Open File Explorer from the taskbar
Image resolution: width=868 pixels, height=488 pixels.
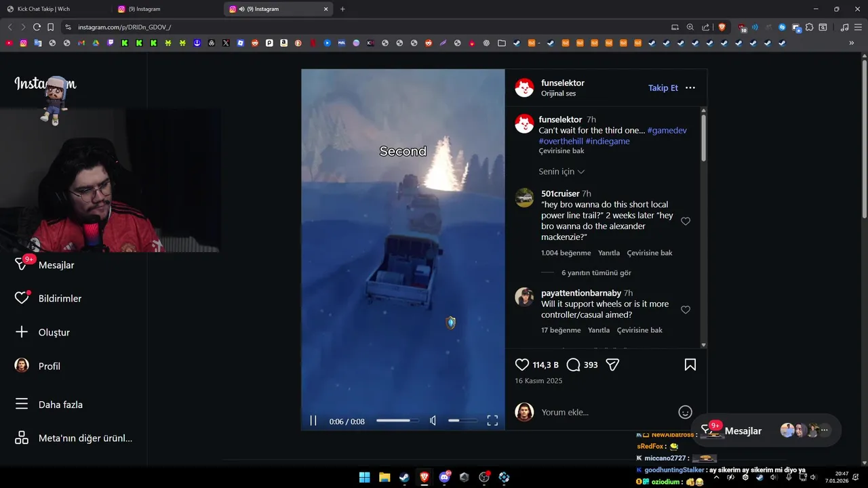tap(384, 477)
